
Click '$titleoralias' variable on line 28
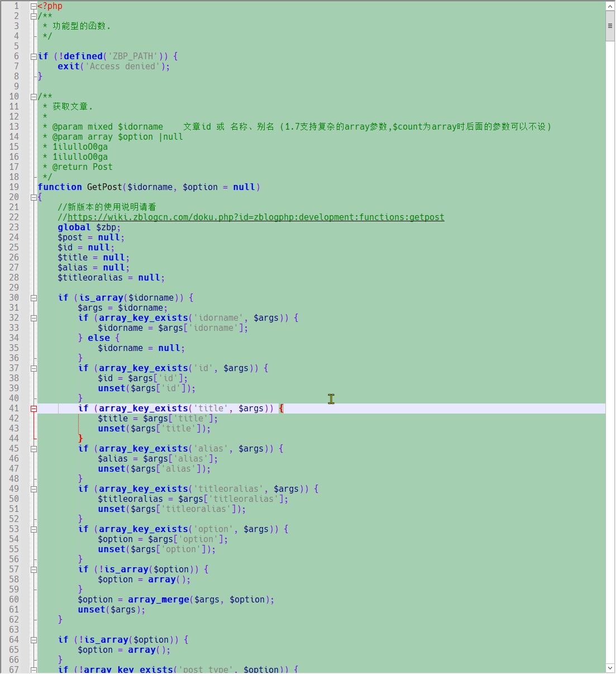tap(90, 278)
